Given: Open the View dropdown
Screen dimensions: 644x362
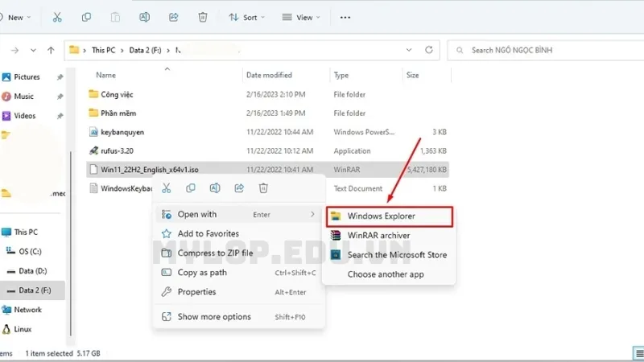Looking at the screenshot, I should pos(301,17).
